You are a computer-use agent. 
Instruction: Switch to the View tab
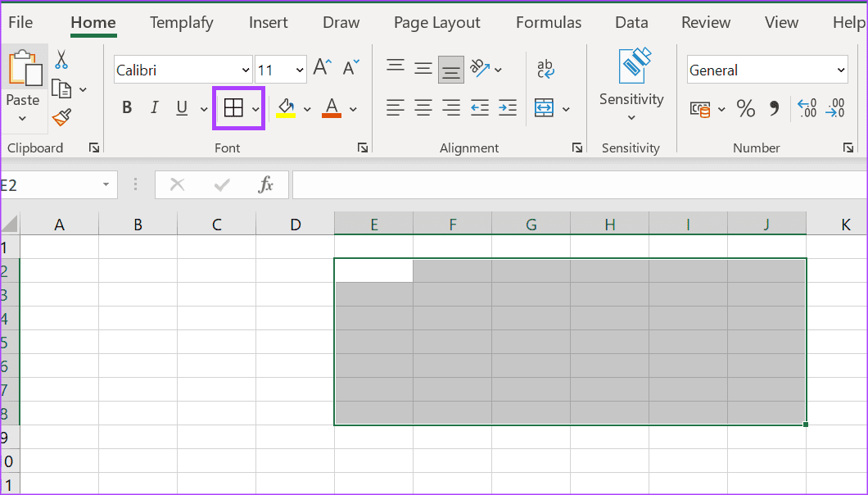click(782, 22)
